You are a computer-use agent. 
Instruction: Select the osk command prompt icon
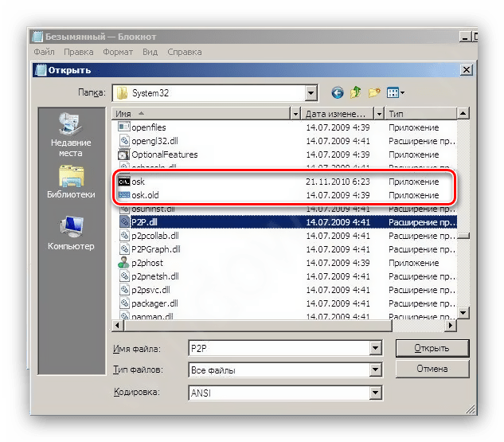(x=124, y=182)
